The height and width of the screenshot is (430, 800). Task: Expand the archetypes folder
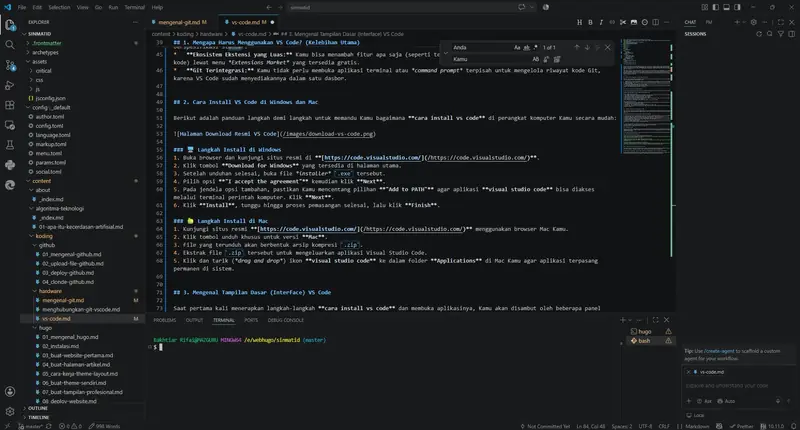tap(45, 52)
